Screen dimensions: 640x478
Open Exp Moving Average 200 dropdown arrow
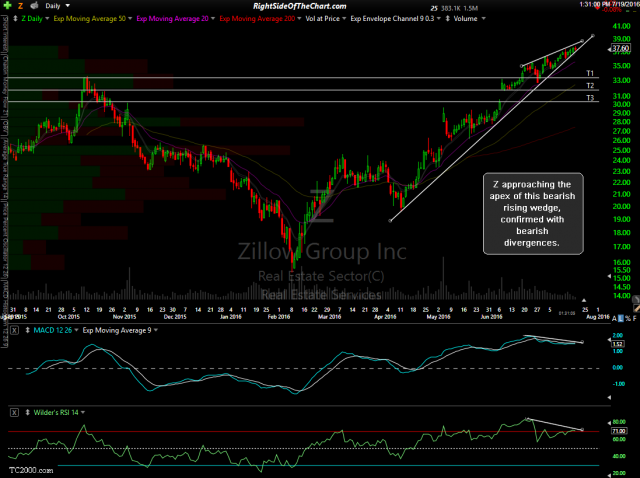pos(299,18)
